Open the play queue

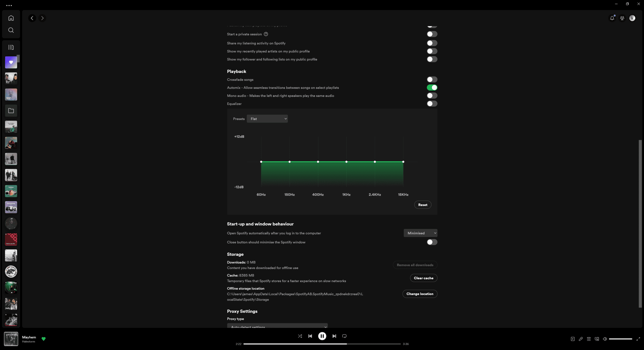tap(589, 339)
